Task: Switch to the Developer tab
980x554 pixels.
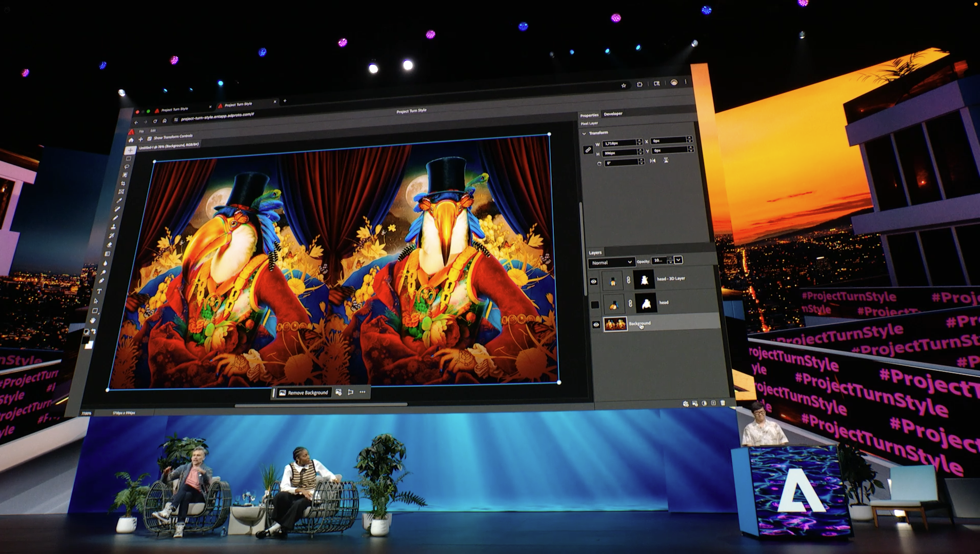Action: (x=613, y=114)
